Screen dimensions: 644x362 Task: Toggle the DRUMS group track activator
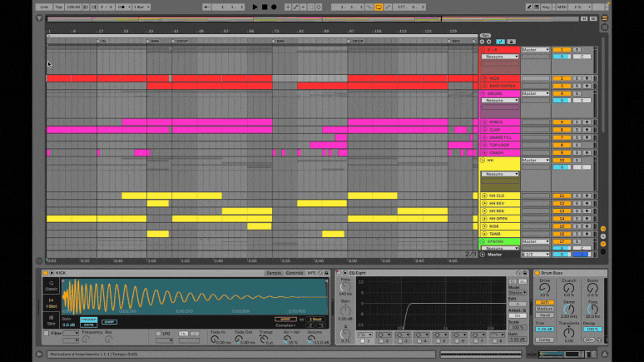(561, 93)
